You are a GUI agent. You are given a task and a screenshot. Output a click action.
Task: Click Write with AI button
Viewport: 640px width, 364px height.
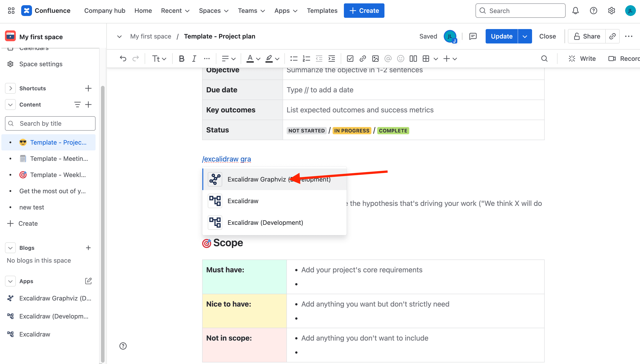pos(582,59)
